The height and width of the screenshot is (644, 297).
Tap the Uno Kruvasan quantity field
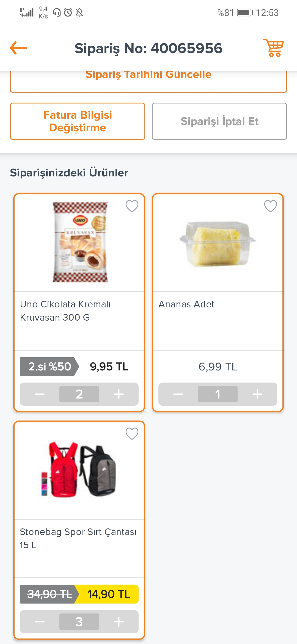[79, 394]
